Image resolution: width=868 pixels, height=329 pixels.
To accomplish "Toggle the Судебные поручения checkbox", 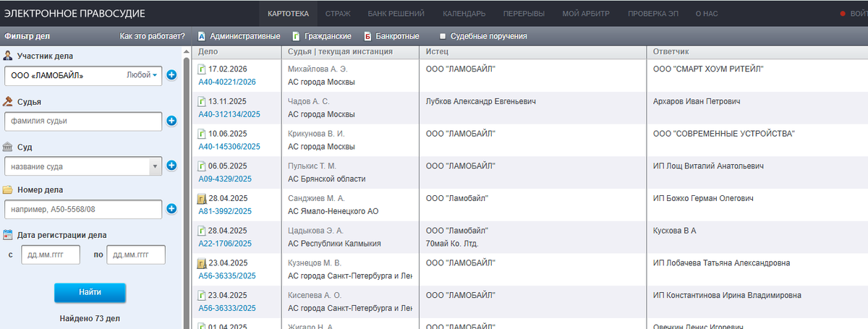I will [x=443, y=36].
